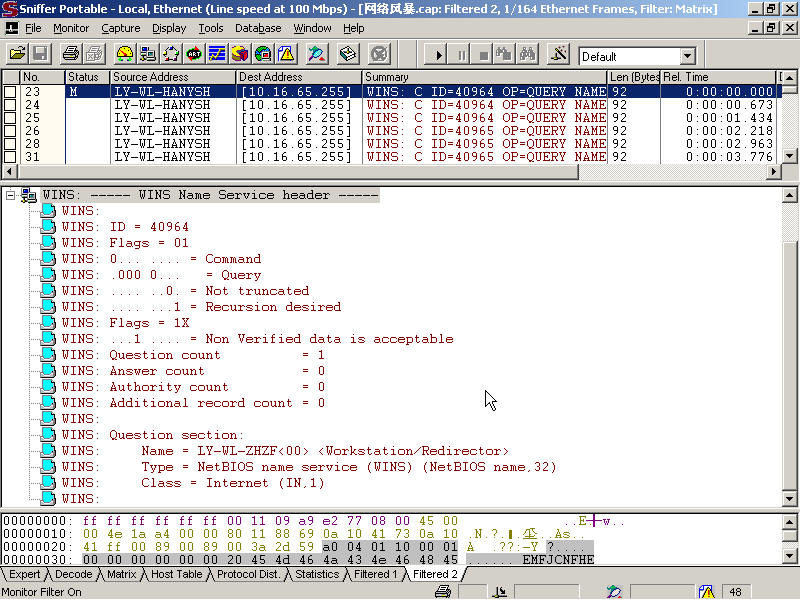This screenshot has width=800, height=600.
Task: Click the Address Book icon
Action: click(350, 54)
